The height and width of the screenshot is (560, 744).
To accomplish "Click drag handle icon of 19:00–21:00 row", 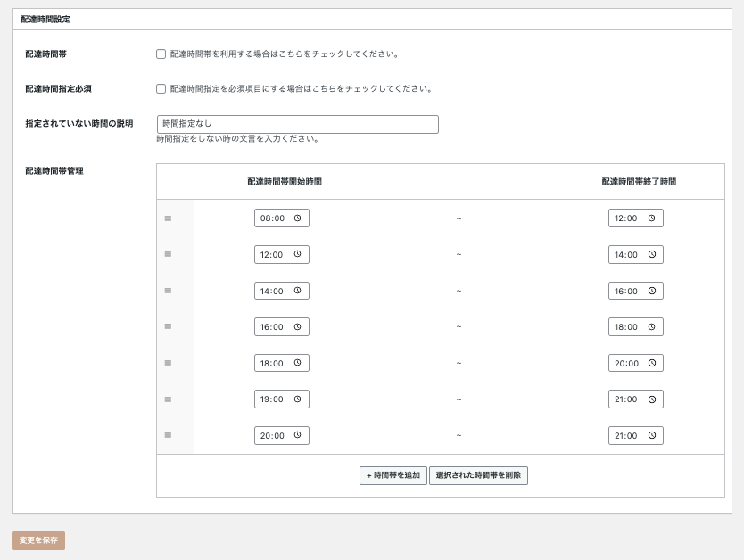I will click(x=168, y=399).
